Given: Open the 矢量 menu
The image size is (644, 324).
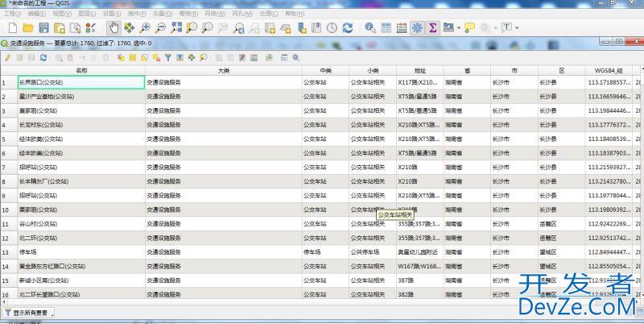Looking at the screenshot, I should (x=163, y=14).
